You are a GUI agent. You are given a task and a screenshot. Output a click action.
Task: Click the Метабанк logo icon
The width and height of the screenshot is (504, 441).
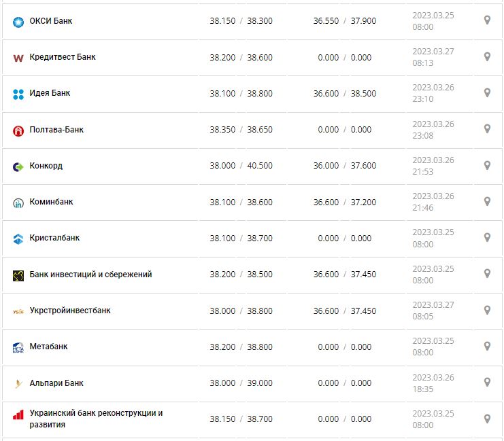pos(18,348)
